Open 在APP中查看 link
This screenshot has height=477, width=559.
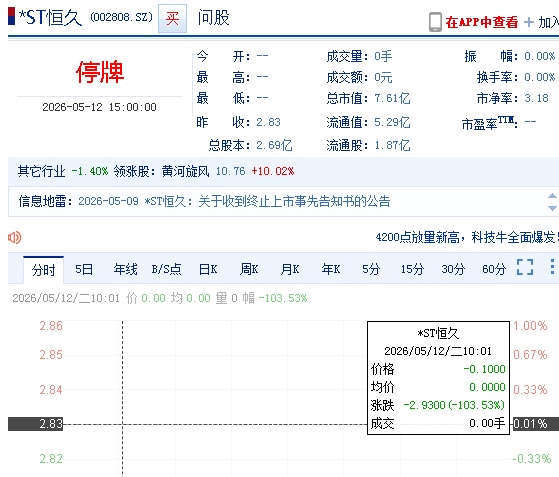[482, 22]
